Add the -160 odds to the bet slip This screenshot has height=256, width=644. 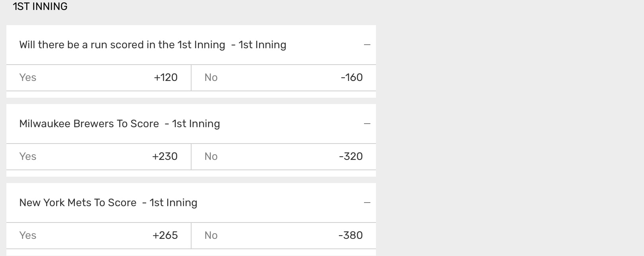click(352, 77)
